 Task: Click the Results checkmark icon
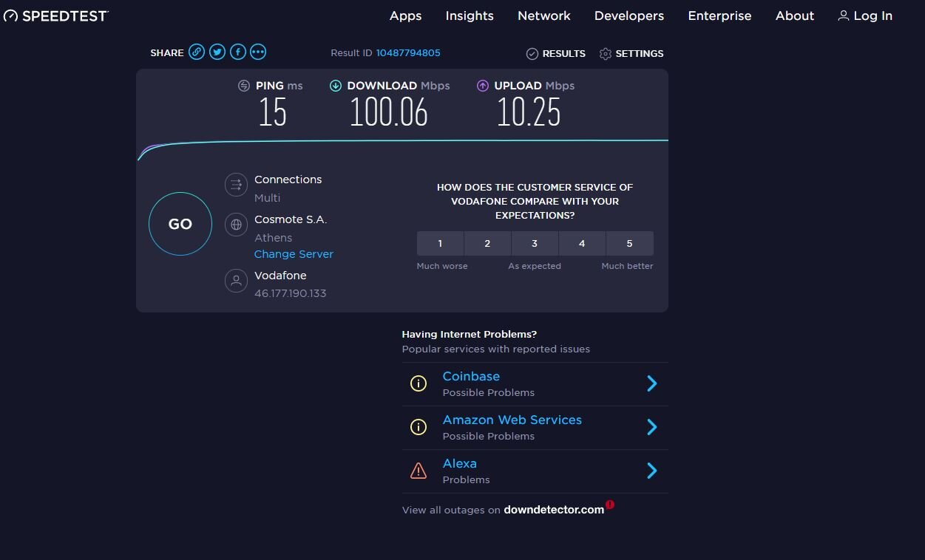[x=532, y=54]
